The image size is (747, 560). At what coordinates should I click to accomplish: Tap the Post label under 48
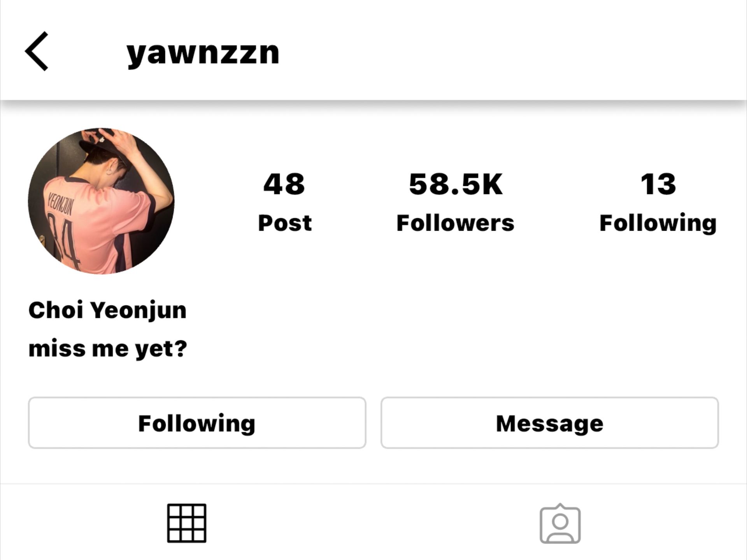[285, 223]
